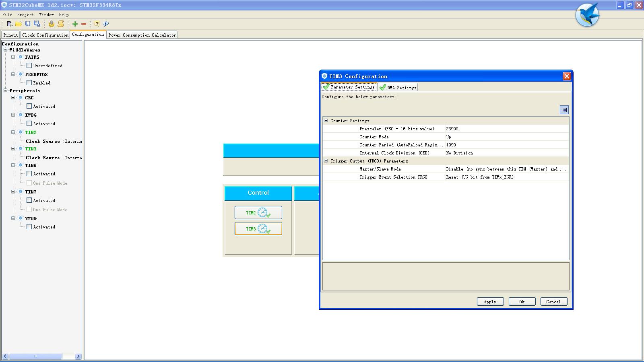Click the FATFS middleware node icon
The height and width of the screenshot is (362, 644).
tap(21, 57)
